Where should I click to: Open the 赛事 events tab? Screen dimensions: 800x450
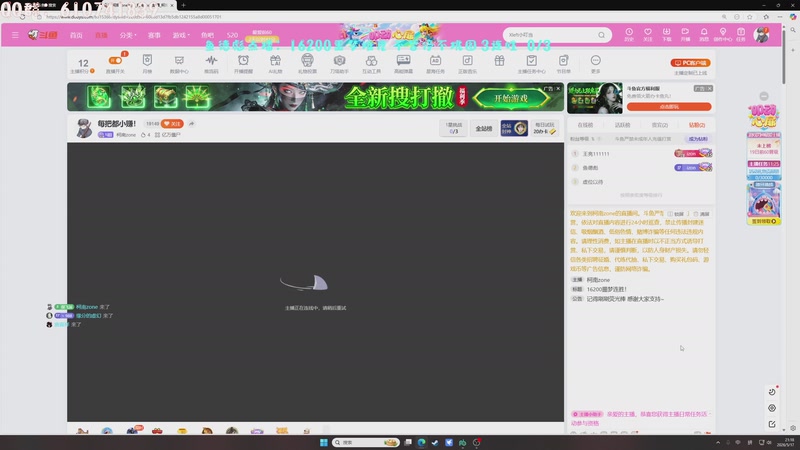[x=154, y=35]
